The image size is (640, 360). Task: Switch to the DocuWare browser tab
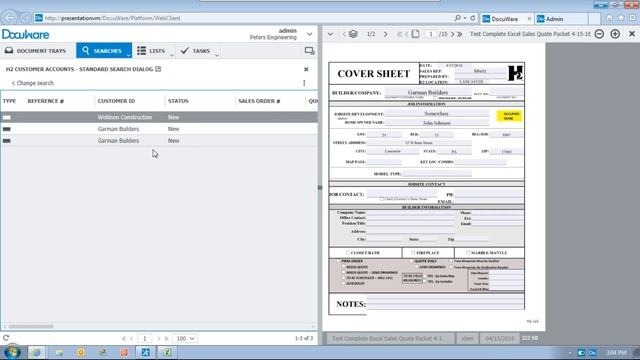505,19
